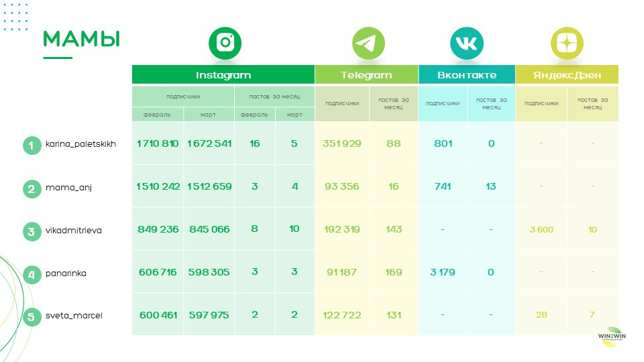Click the Yandex Zen star icon
644x362 pixels.
[567, 44]
